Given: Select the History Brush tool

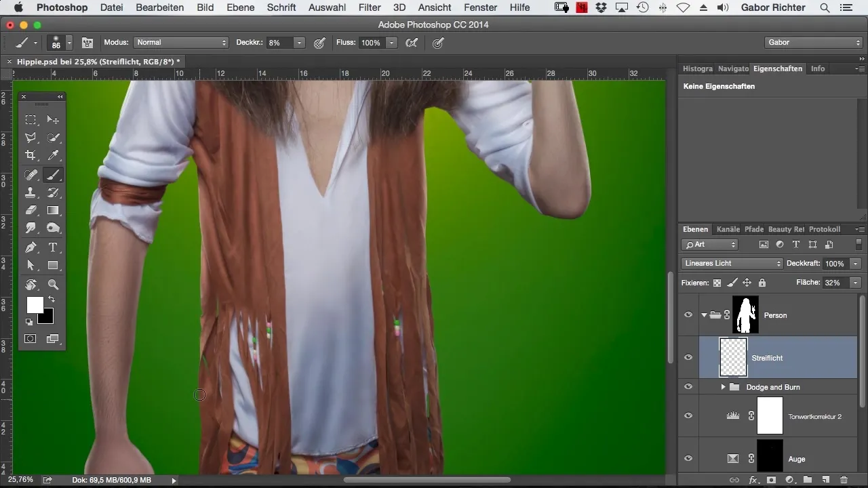Looking at the screenshot, I should click(x=53, y=192).
